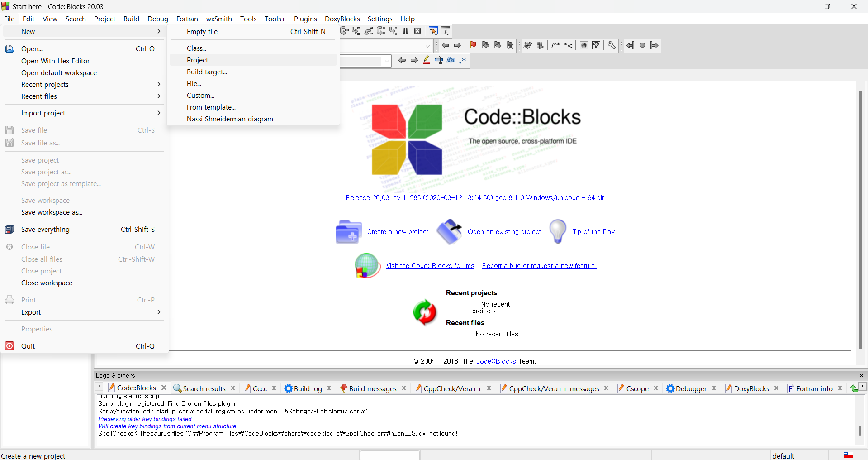
Task: Open the debugger Various info icon
Action: pyautogui.click(x=446, y=31)
